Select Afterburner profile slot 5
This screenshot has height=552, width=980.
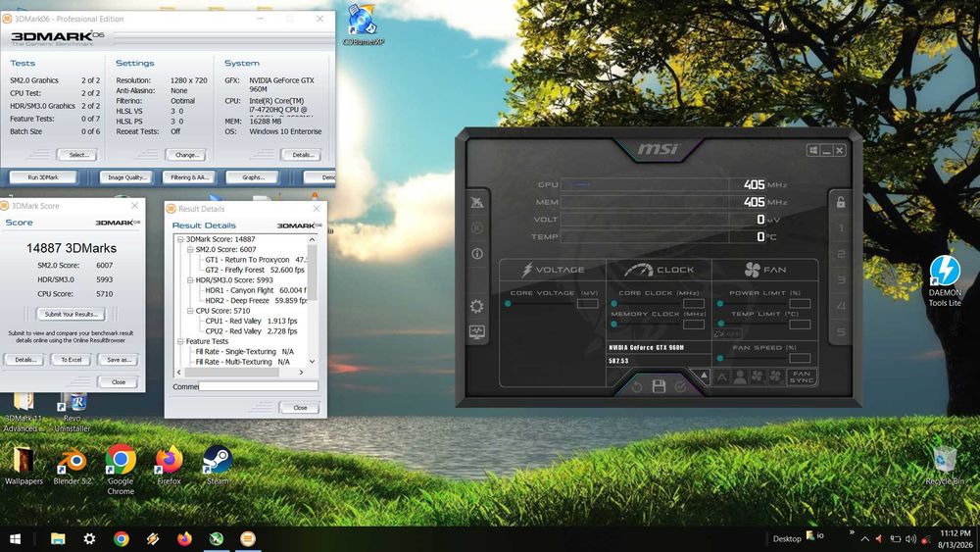coord(841,332)
